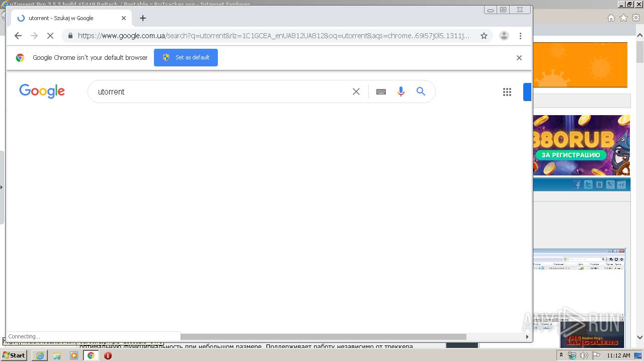Click the orange banner in Internet Explorer
The height and width of the screenshot is (362, 644).
pyautogui.click(x=580, y=65)
